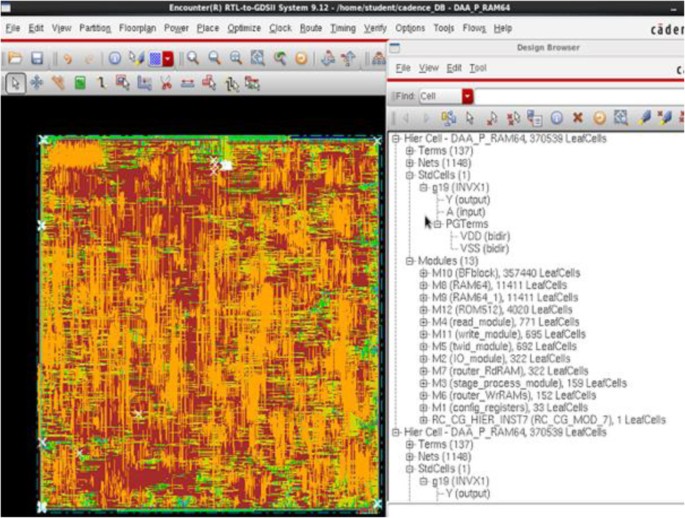
Task: Click the open folder icon in toolbar
Action: point(14,59)
